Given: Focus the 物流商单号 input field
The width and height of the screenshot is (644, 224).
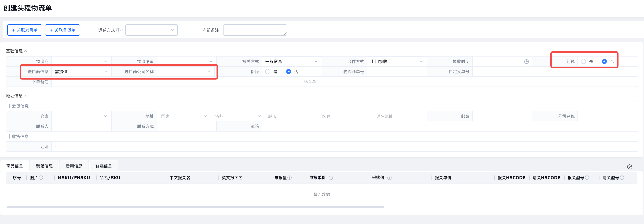Looking at the screenshot, I should (397, 72).
